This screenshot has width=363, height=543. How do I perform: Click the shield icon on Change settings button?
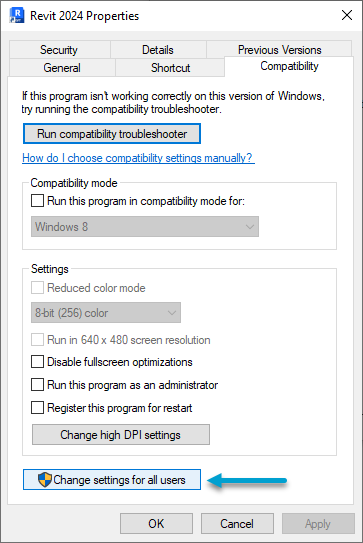[x=45, y=480]
